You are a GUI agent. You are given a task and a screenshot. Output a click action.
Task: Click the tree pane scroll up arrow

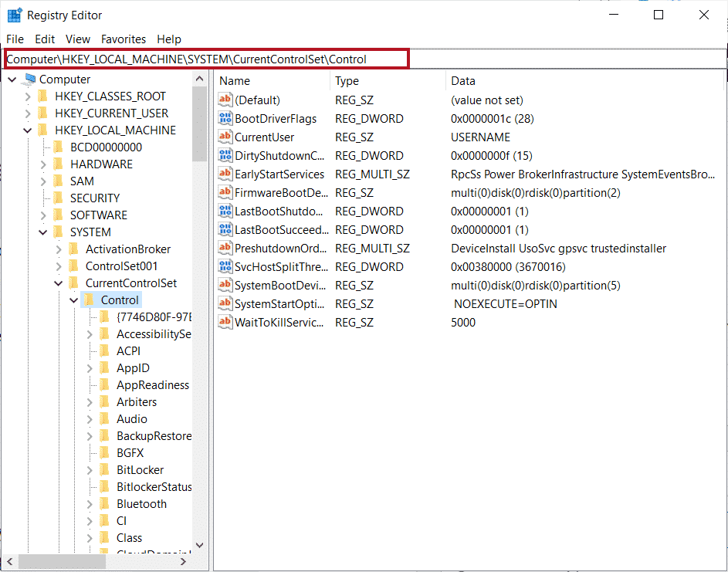[x=200, y=79]
